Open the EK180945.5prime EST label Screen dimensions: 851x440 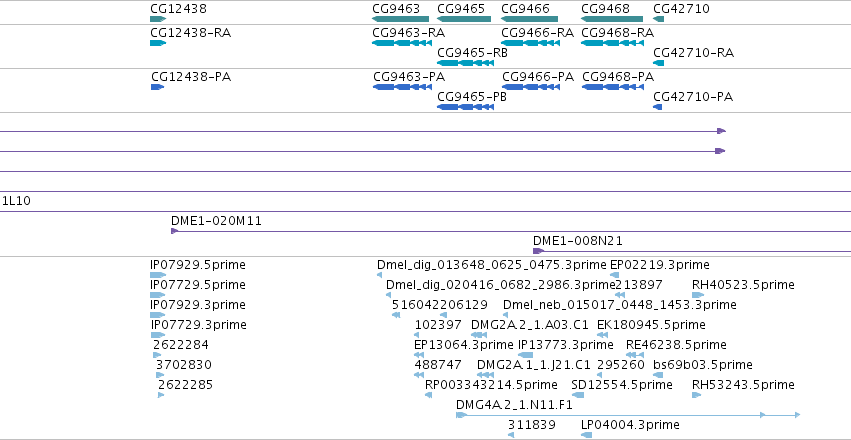(651, 324)
